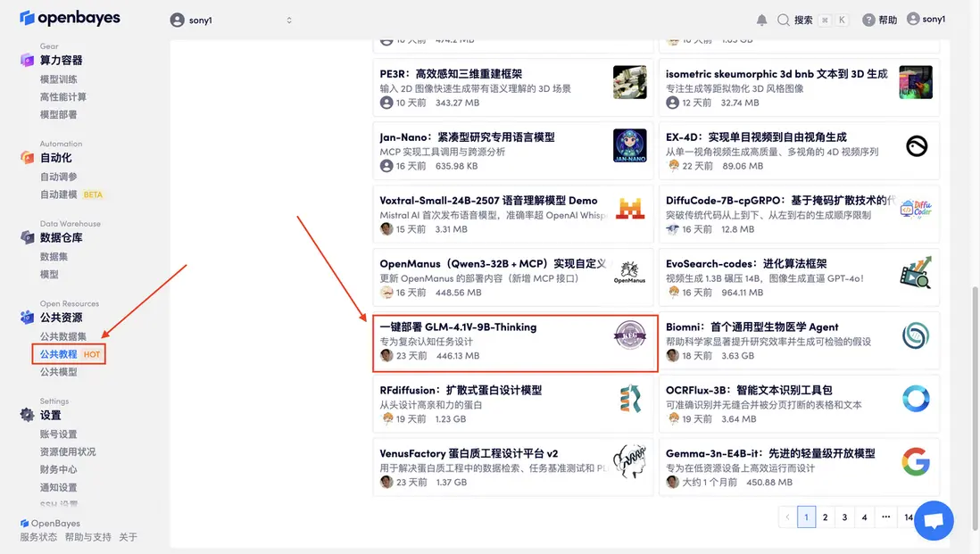This screenshot has width=980, height=554.
Task: Open Biomni 首个通用型生物医学 Agent title
Action: pos(752,327)
